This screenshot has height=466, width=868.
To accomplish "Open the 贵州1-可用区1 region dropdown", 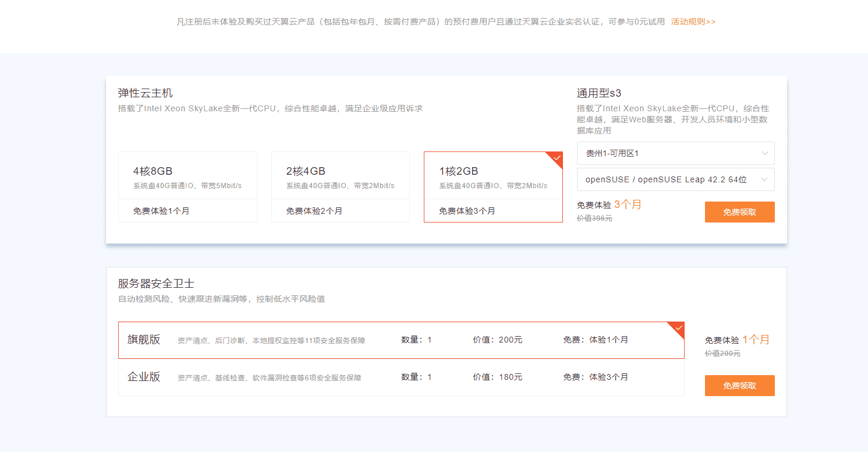I will click(675, 153).
